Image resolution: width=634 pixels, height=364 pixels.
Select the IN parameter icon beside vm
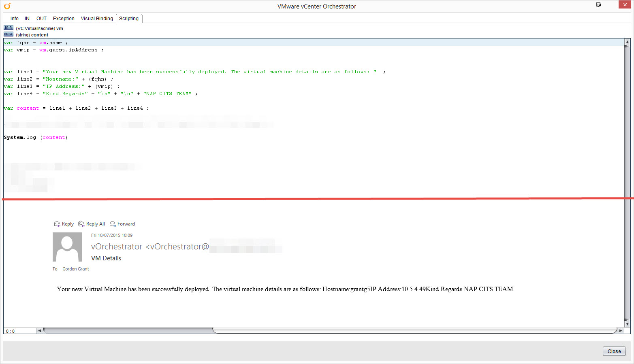[x=8, y=28]
